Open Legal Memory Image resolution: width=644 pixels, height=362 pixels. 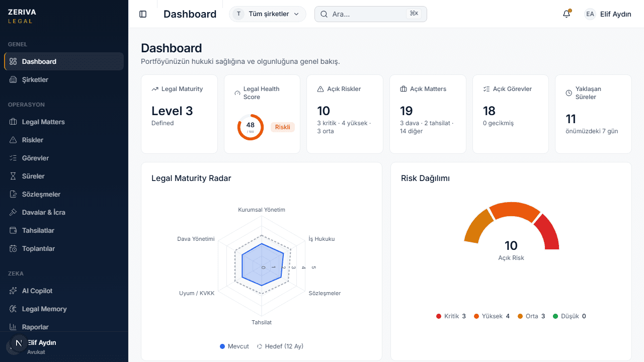64,309
